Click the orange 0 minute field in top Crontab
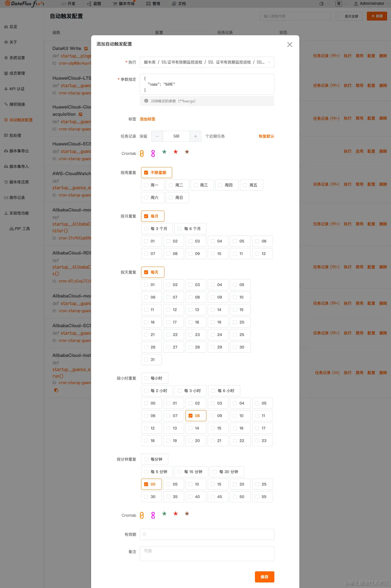 [x=142, y=153]
